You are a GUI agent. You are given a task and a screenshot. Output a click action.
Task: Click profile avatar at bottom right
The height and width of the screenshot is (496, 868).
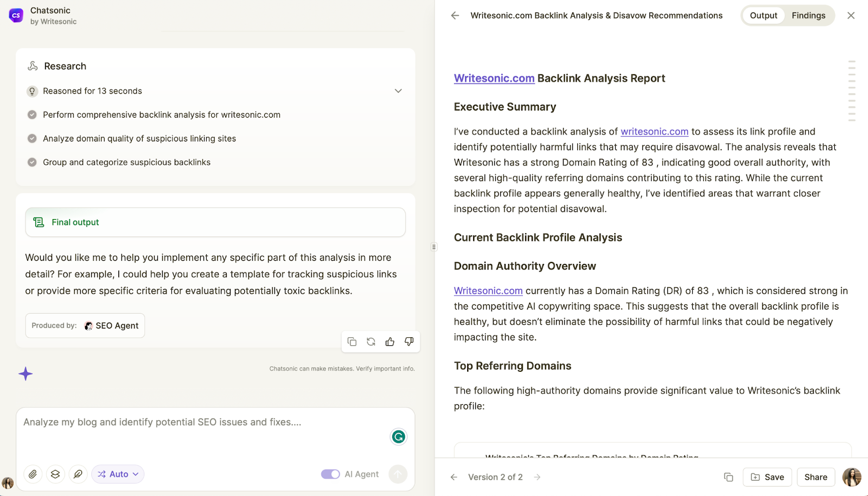coord(852,478)
